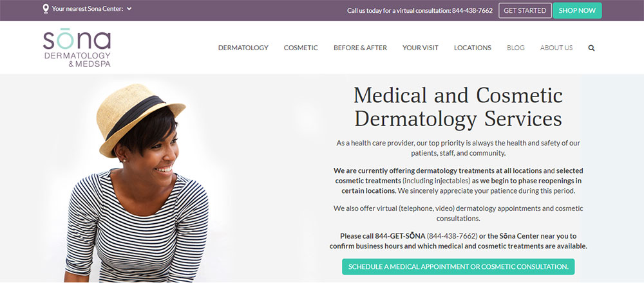
Task: Visit the Blog link
Action: pyautogui.click(x=515, y=48)
